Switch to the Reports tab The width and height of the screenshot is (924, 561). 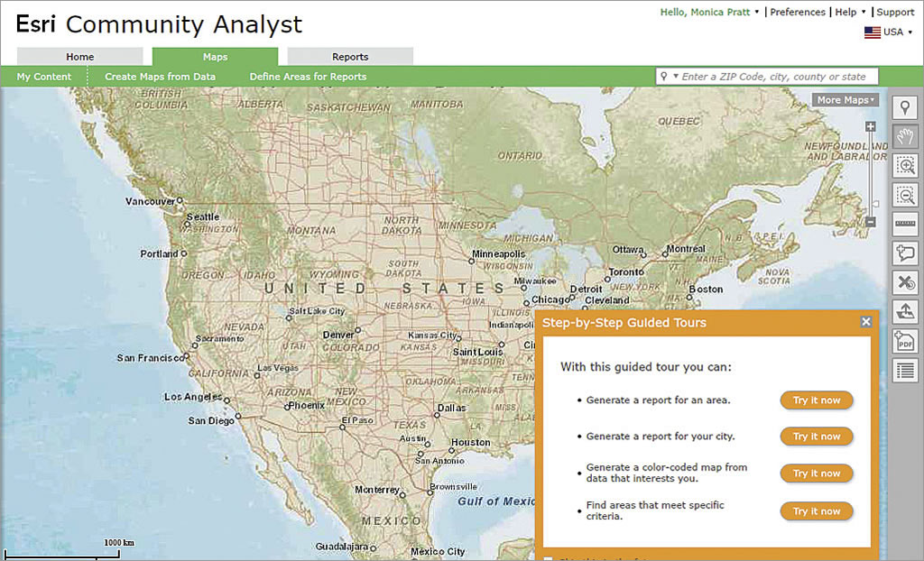click(x=350, y=57)
